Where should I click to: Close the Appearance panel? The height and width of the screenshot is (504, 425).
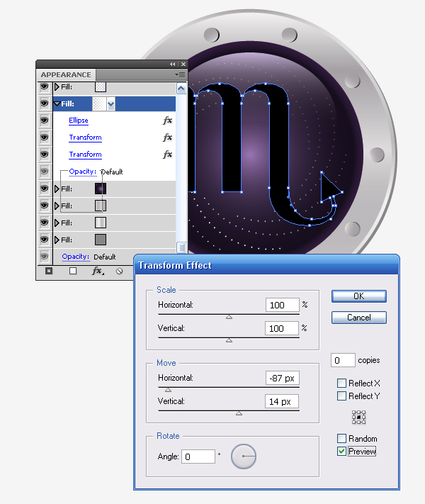(x=183, y=65)
